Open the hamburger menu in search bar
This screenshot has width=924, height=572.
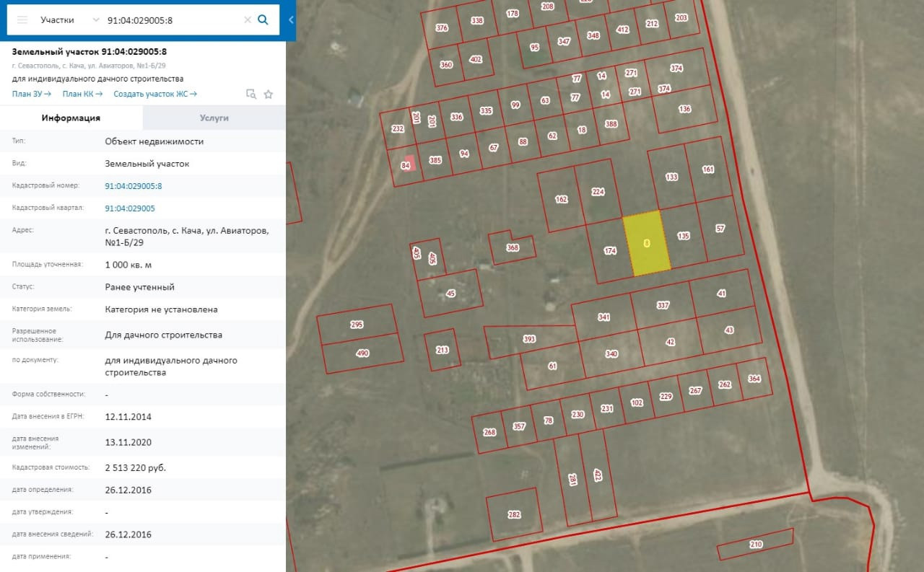22,20
